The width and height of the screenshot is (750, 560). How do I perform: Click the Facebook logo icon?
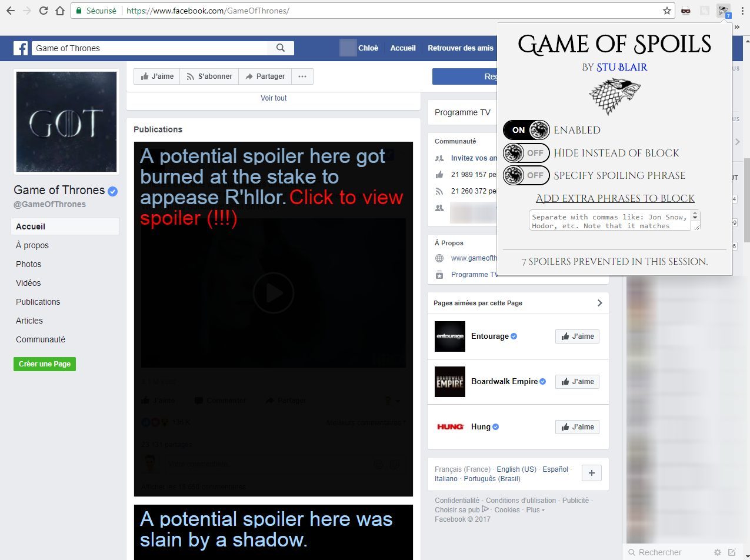click(21, 48)
